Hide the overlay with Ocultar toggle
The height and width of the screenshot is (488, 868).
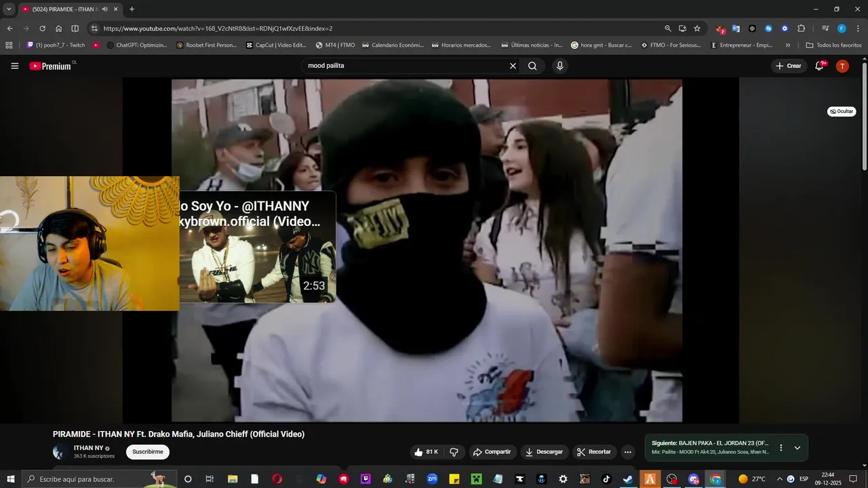pos(842,111)
